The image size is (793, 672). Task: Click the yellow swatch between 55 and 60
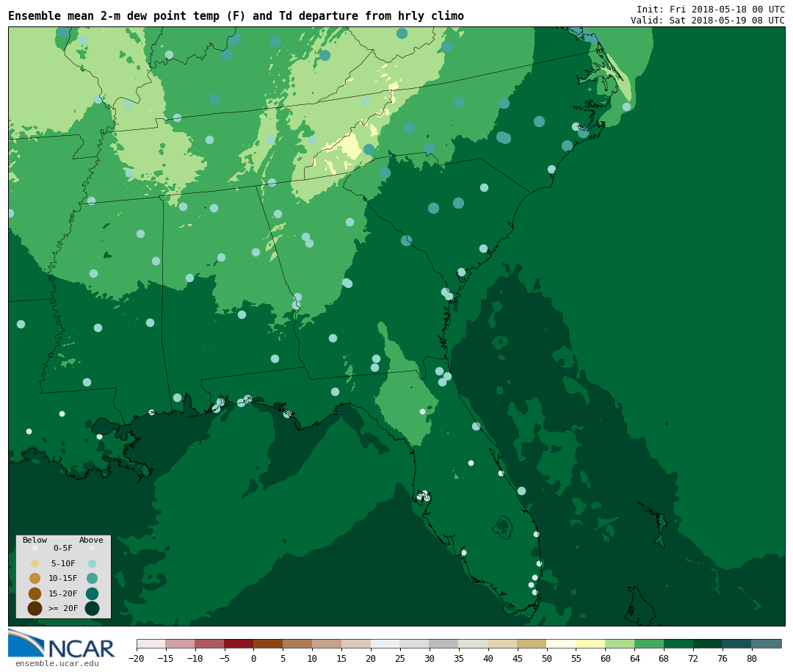tap(590, 643)
